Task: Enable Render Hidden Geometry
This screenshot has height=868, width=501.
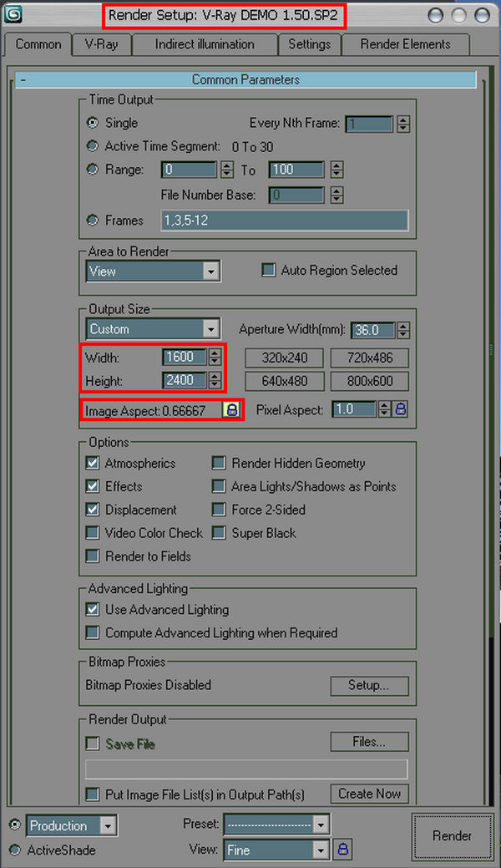Action: click(220, 463)
